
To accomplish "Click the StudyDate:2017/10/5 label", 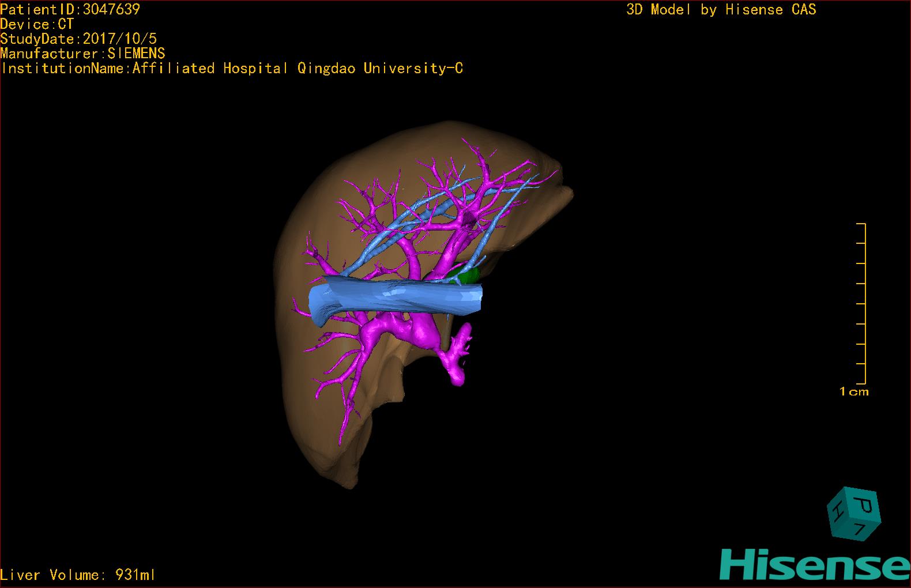I will click(x=78, y=39).
